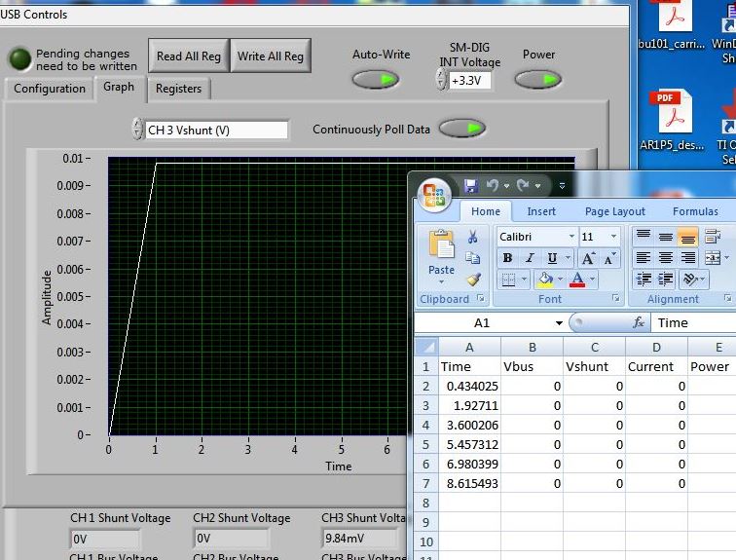Align text left in cell
736x560 pixels.
click(644, 258)
